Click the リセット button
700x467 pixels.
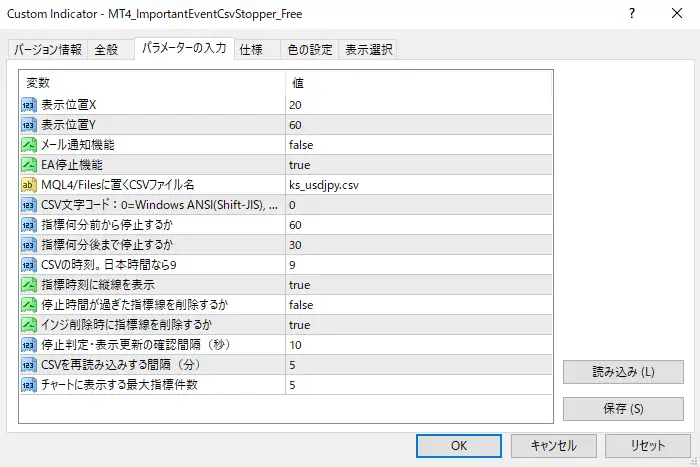click(x=648, y=446)
